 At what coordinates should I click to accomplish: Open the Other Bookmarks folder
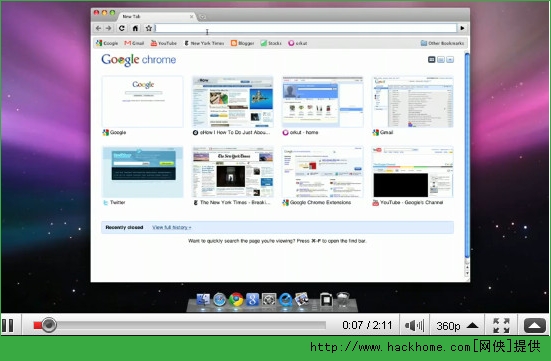point(442,43)
